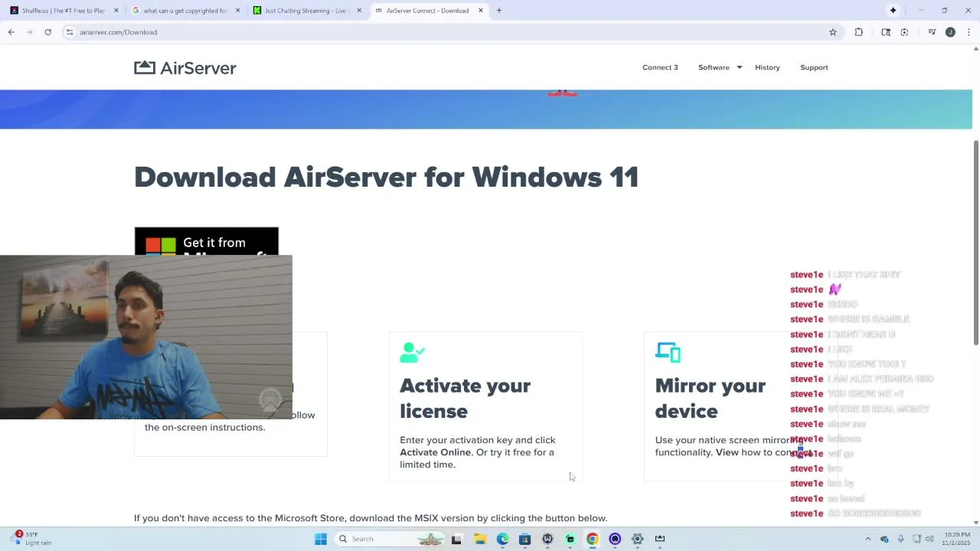
Task: Click the webcam overlay thumbnail
Action: point(145,337)
